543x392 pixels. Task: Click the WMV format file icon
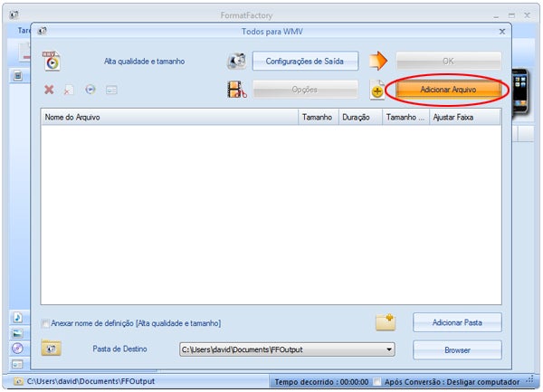tap(52, 61)
